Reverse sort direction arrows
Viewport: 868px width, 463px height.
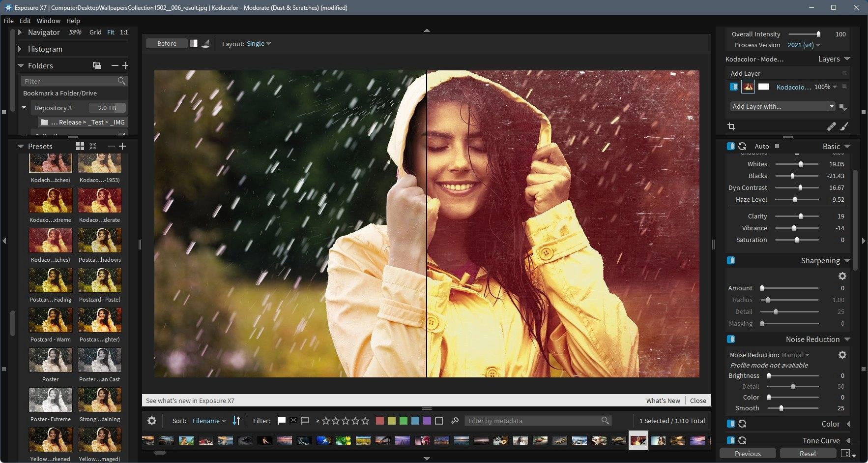pos(236,421)
